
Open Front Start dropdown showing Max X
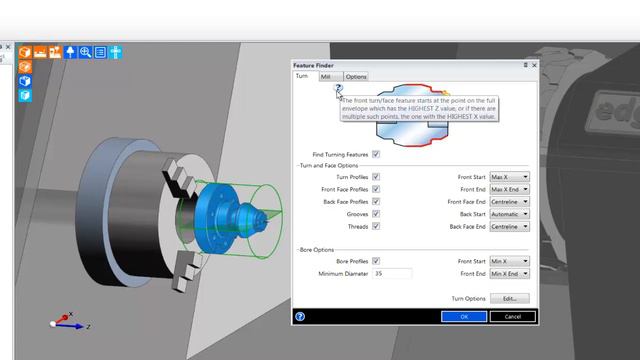pos(509,177)
